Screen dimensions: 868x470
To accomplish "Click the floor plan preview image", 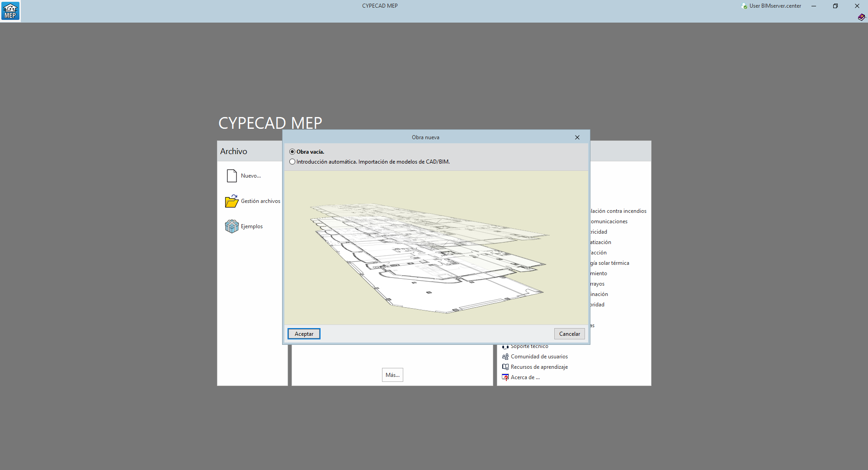I will click(x=436, y=248).
